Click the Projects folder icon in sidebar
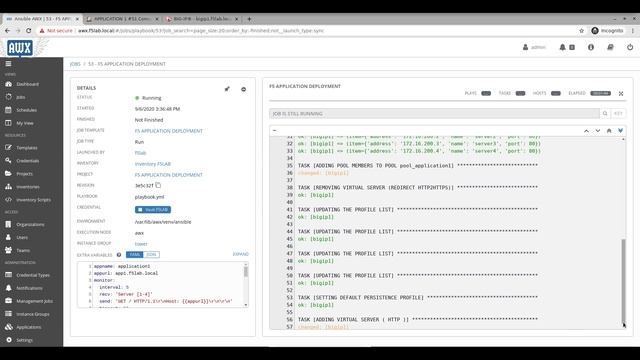Image resolution: width=640 pixels, height=360 pixels. (x=9, y=173)
